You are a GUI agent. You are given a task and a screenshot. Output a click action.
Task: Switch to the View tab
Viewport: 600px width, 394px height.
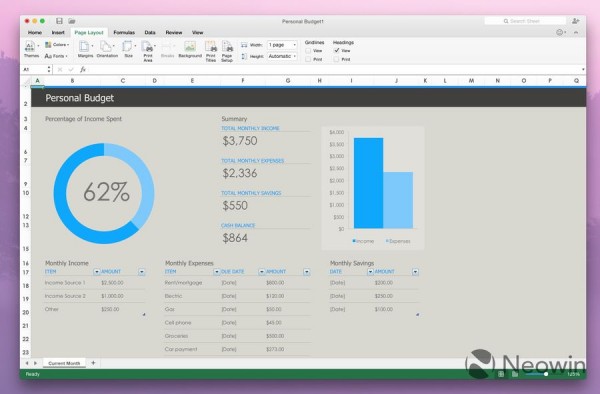tap(197, 33)
